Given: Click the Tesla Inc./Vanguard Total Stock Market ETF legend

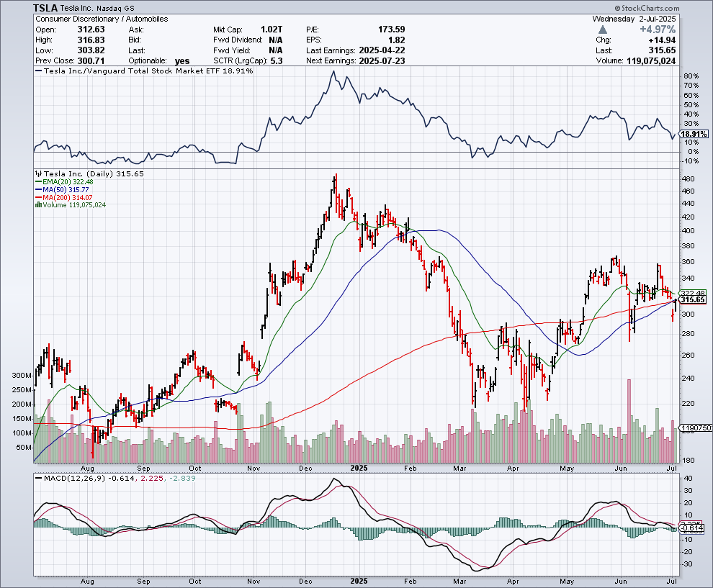Looking at the screenshot, I should [x=144, y=71].
